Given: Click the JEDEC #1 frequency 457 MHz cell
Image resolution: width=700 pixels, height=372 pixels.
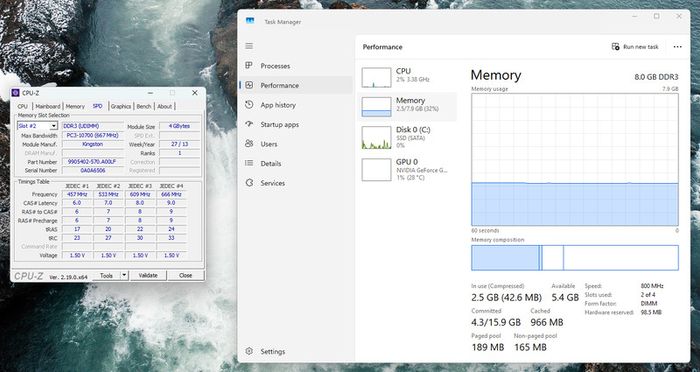Looking at the screenshot, I should tap(77, 195).
